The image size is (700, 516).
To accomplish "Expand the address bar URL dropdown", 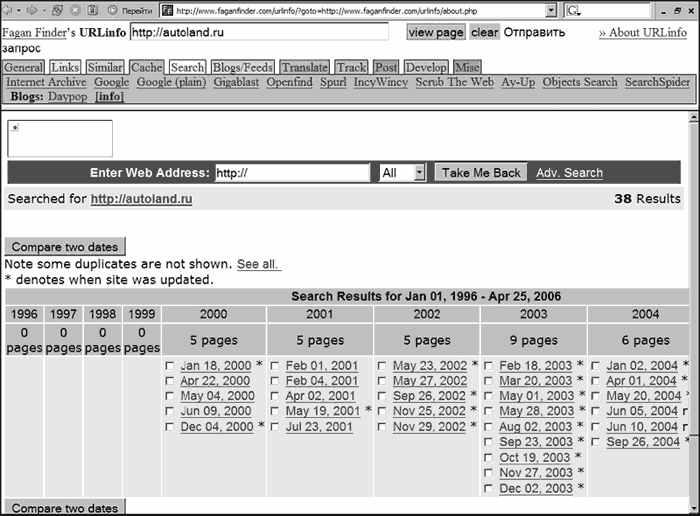I will pos(550,11).
